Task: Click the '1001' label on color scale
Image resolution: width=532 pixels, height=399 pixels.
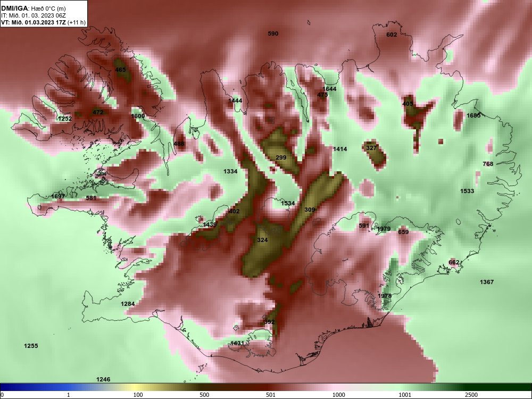Action: [405, 395]
